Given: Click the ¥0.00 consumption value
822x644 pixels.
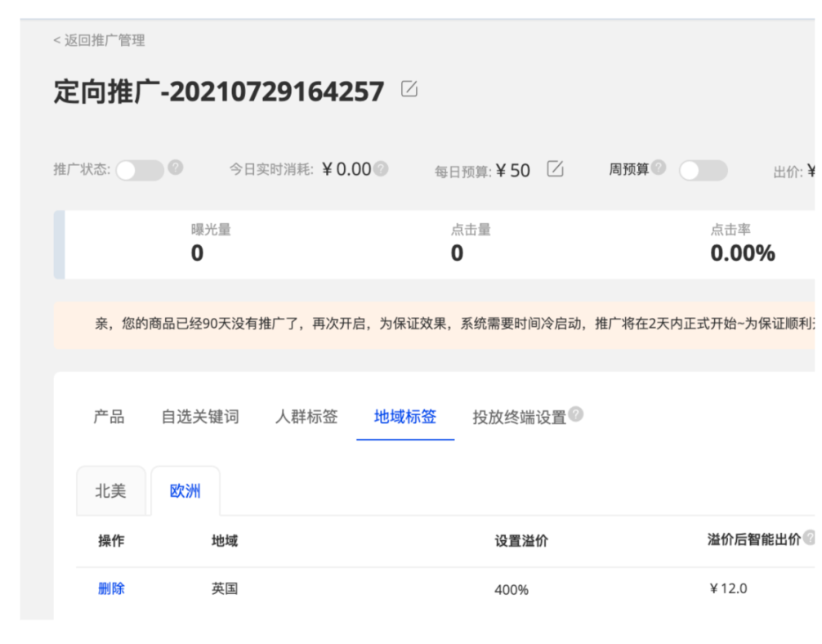Looking at the screenshot, I should pyautogui.click(x=346, y=169).
